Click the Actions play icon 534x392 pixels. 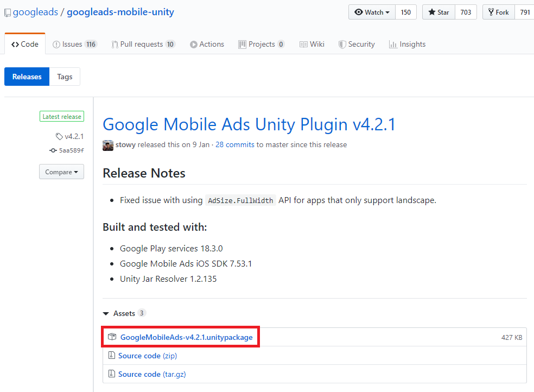193,45
